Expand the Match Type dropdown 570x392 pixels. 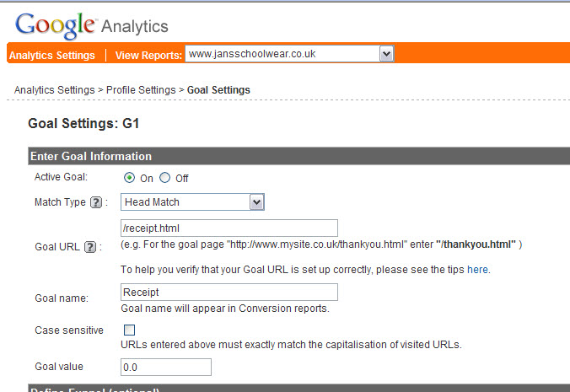click(257, 201)
